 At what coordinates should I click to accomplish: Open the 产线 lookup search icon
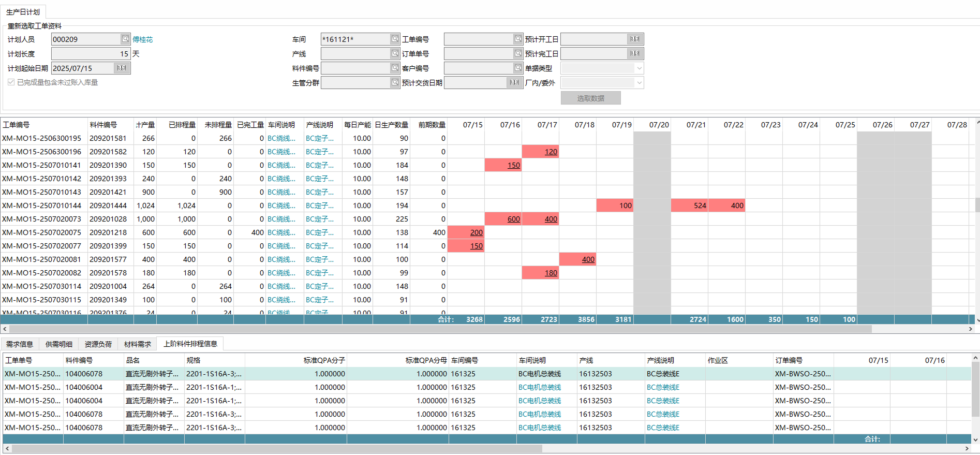coord(395,53)
